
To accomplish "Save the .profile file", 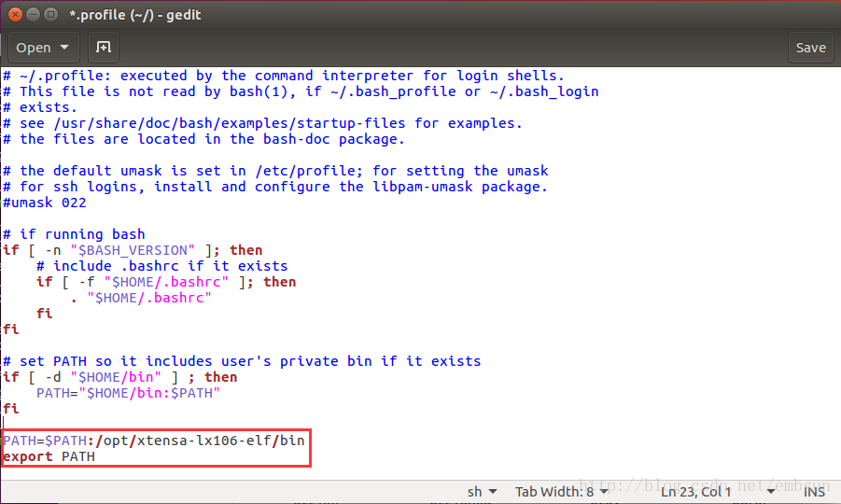I will (810, 48).
